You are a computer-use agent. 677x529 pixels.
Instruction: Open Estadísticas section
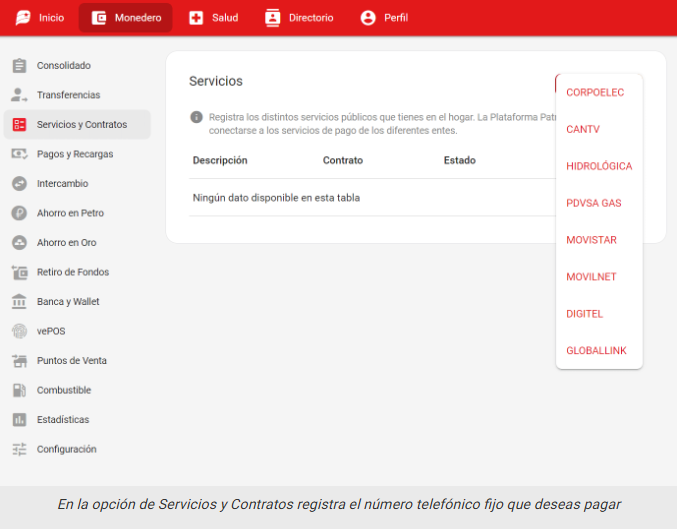coord(77,420)
